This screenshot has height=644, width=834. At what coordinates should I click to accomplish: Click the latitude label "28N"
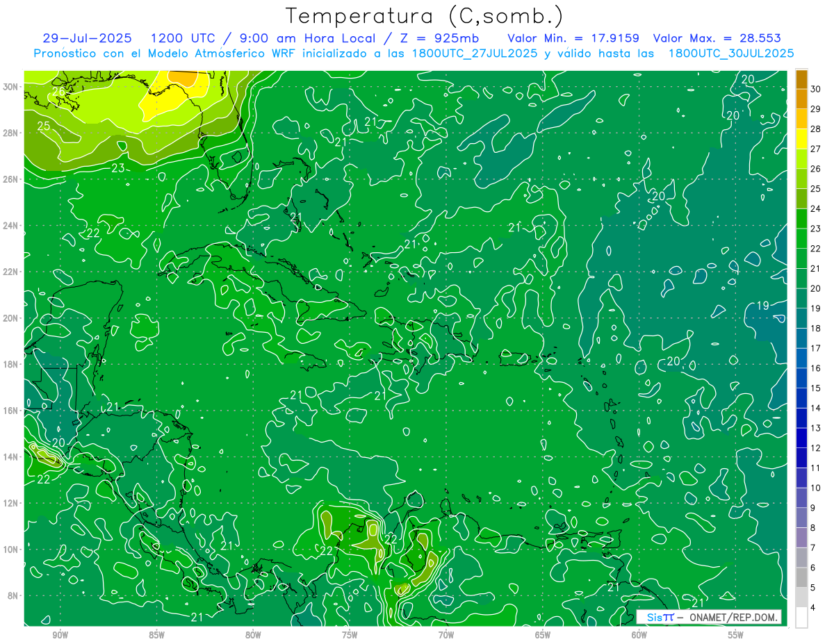click(10, 133)
